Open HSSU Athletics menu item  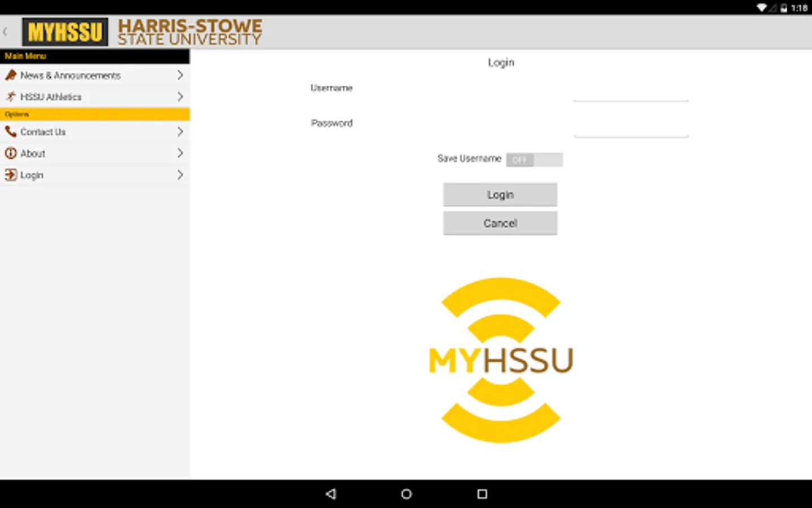pos(95,97)
